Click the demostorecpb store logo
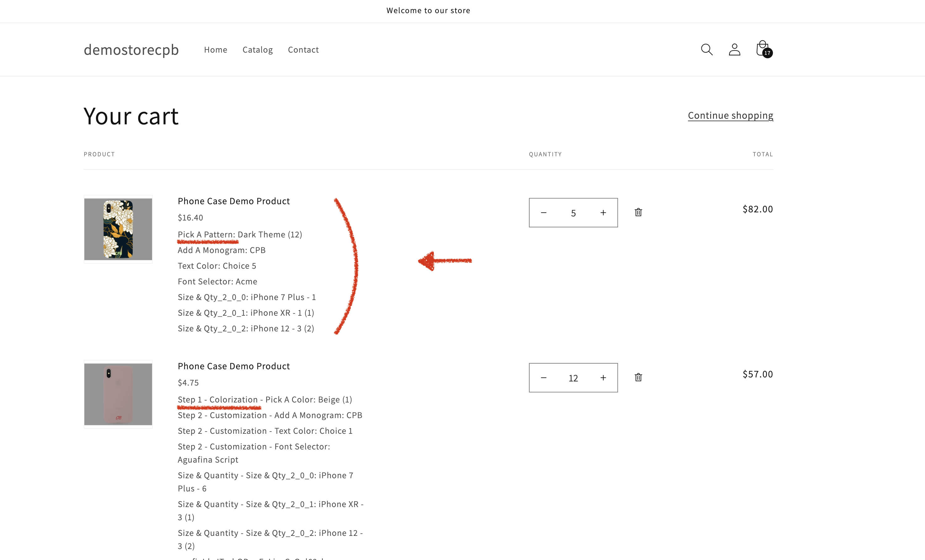The image size is (925, 560). point(131,50)
